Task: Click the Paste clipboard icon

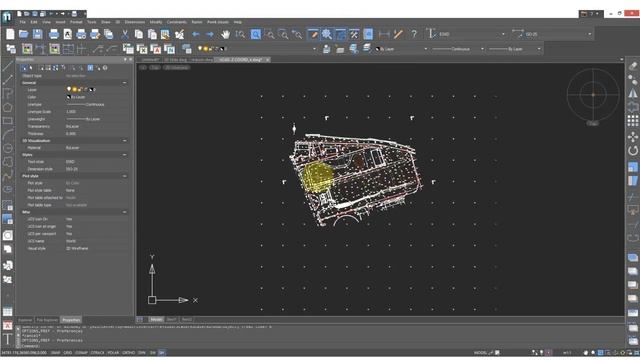Action: pyautogui.click(x=152, y=34)
